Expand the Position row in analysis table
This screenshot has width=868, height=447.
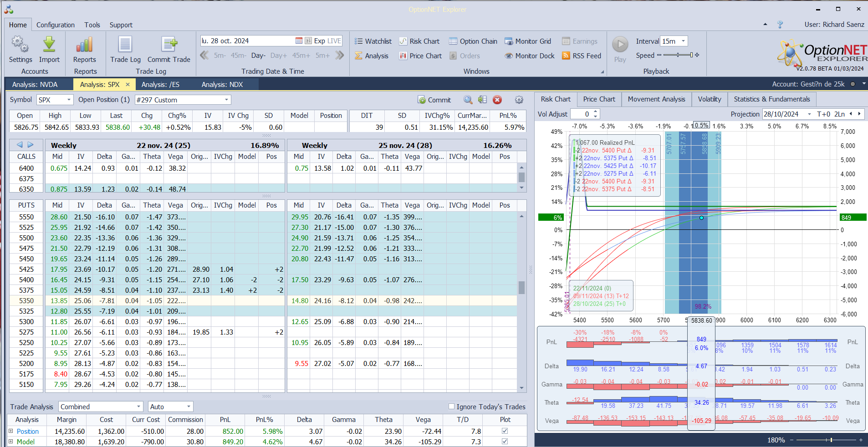click(11, 431)
